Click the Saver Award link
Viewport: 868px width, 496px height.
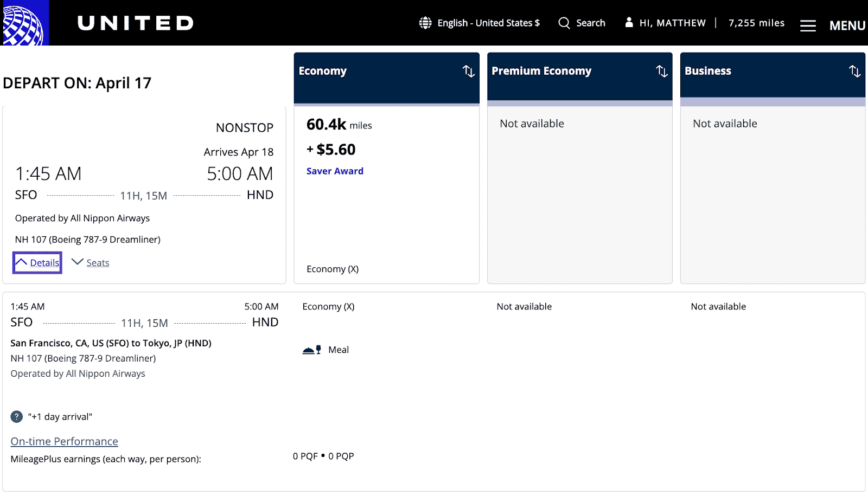pyautogui.click(x=335, y=171)
